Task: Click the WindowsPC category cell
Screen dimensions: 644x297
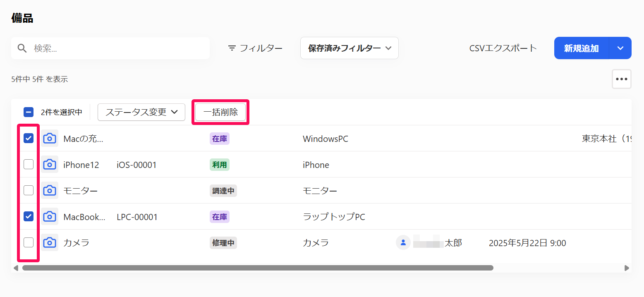Action: pyautogui.click(x=326, y=139)
